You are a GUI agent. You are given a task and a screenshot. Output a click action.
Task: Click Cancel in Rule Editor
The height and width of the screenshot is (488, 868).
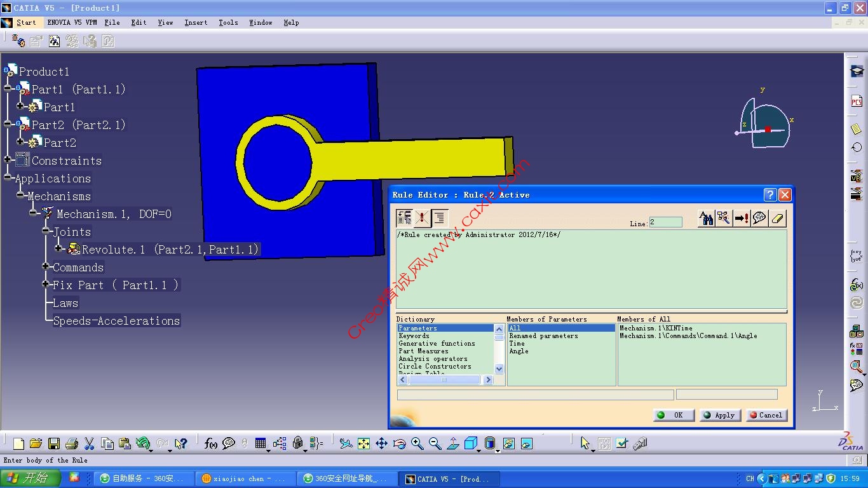(767, 415)
